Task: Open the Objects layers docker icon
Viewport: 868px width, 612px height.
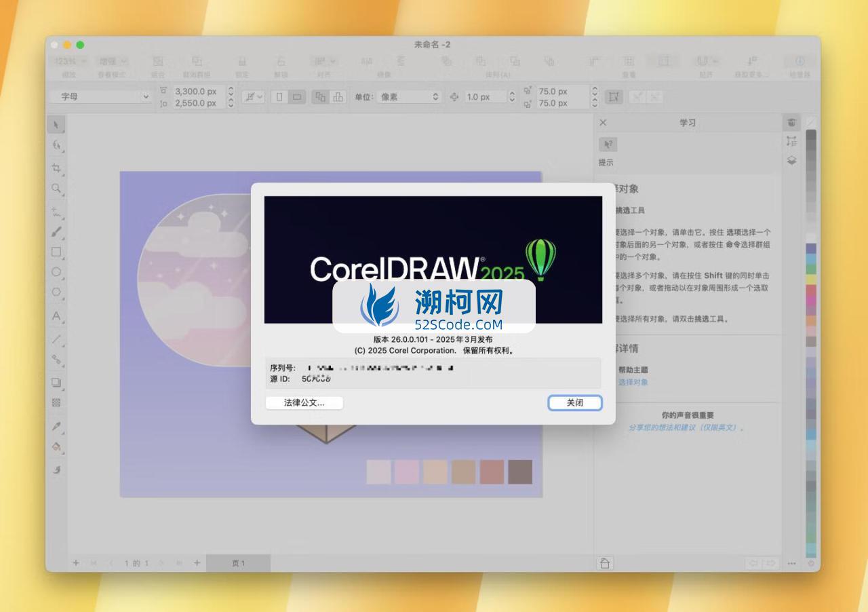Action: [x=791, y=160]
